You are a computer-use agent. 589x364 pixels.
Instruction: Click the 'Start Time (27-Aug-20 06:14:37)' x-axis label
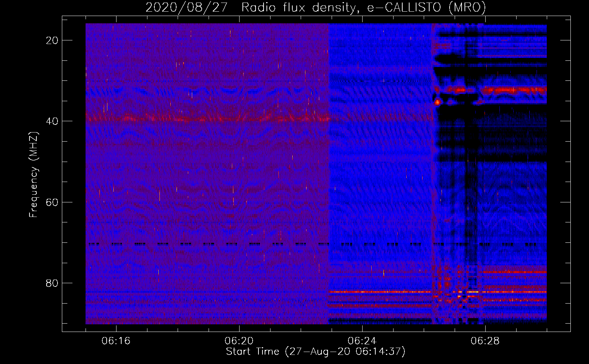pos(316,352)
